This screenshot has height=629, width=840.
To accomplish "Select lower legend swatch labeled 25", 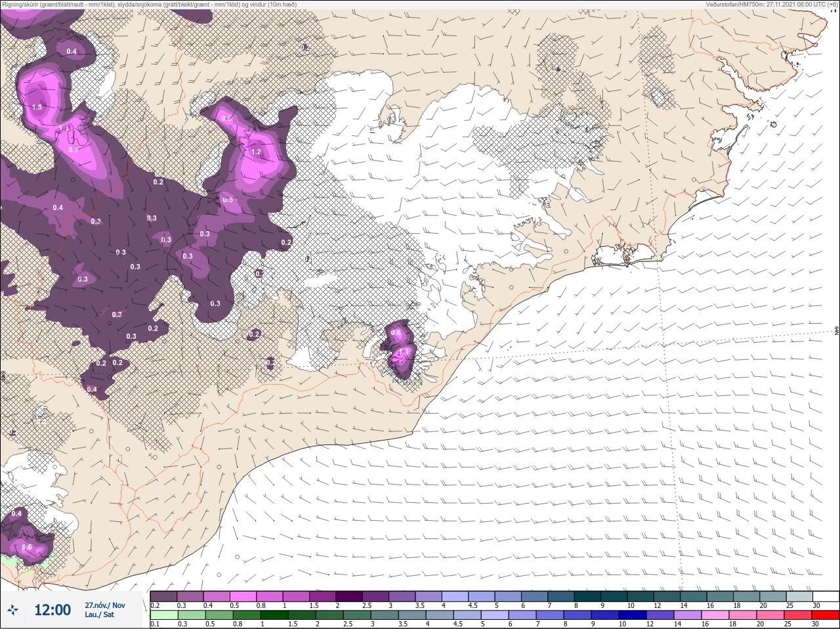I will [x=798, y=615].
